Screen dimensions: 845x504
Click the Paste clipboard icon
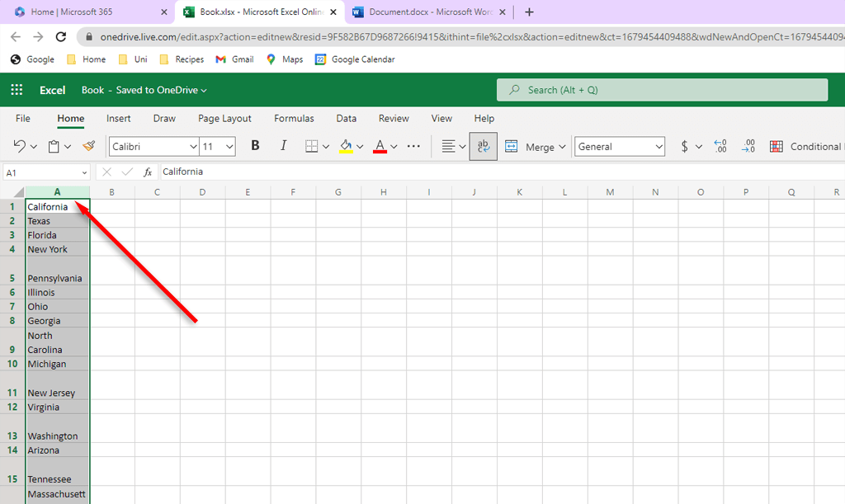pos(54,146)
